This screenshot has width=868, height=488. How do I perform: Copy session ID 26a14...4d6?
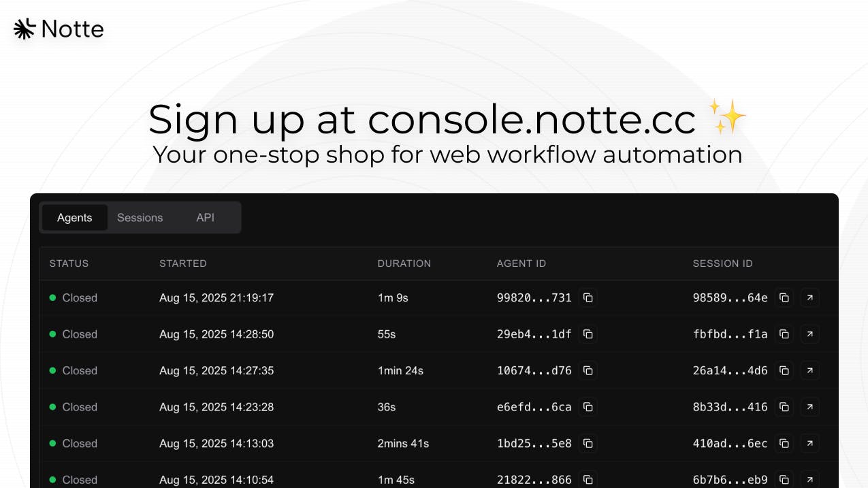point(784,370)
